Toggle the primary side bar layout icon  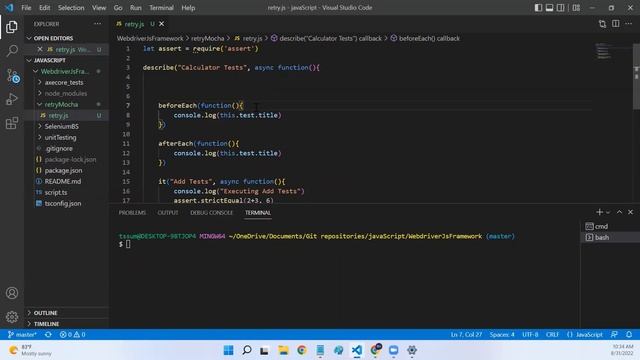coord(538,8)
